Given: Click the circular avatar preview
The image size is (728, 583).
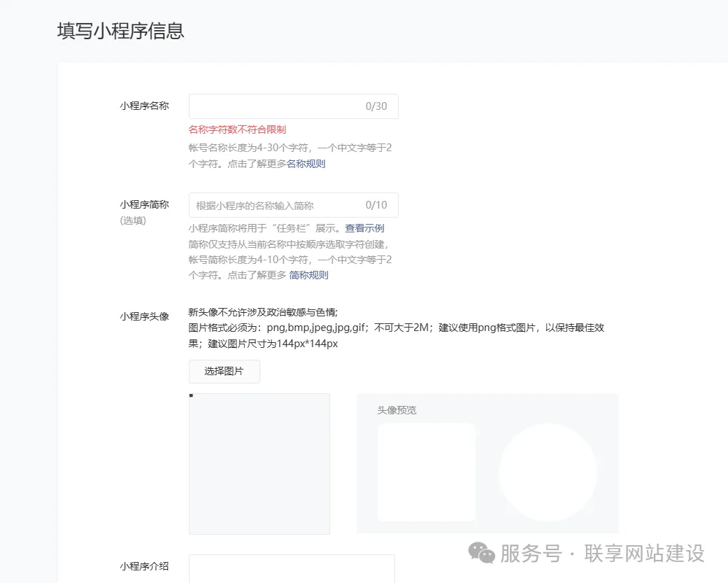Looking at the screenshot, I should tap(549, 472).
